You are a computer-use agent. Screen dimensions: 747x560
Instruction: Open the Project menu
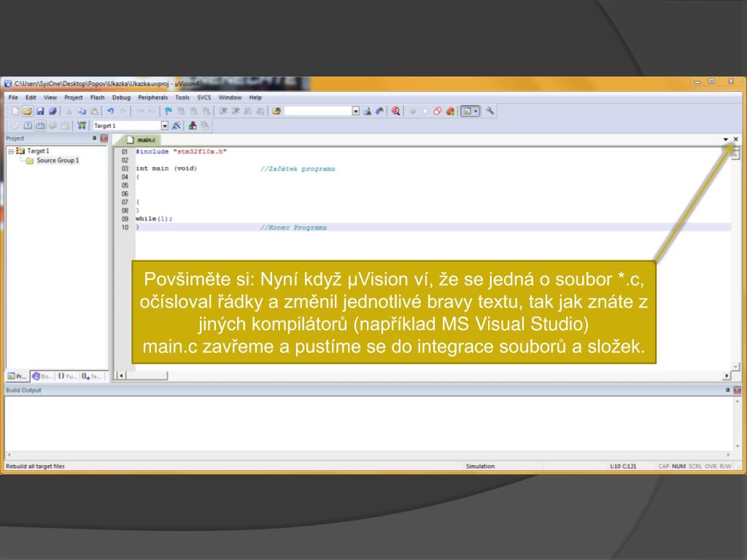(74, 97)
